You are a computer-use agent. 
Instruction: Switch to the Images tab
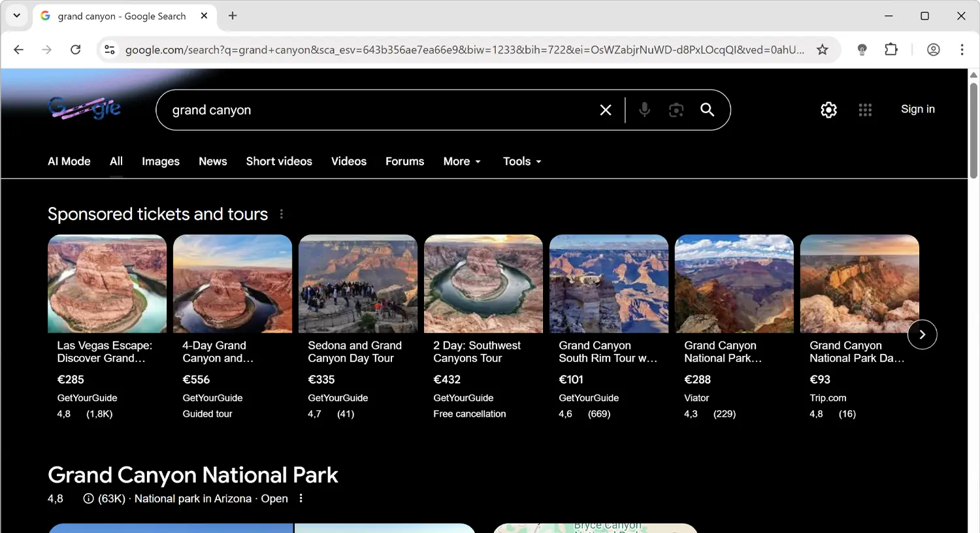(x=160, y=161)
